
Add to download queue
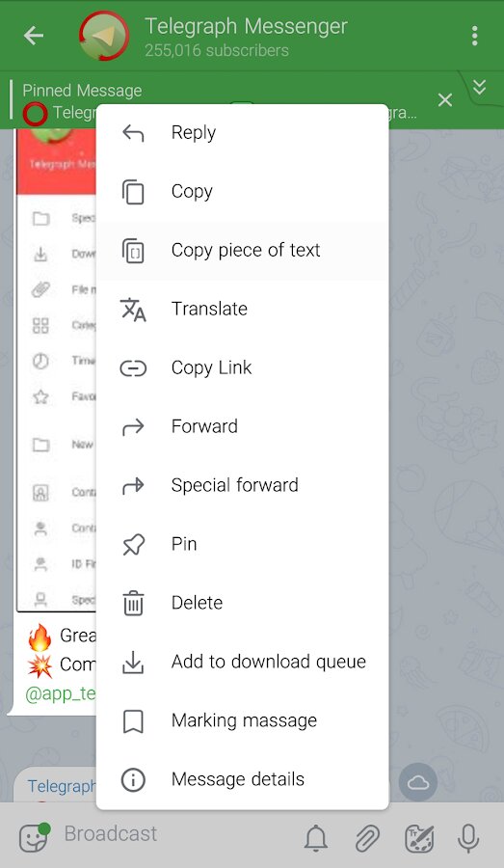point(242,662)
